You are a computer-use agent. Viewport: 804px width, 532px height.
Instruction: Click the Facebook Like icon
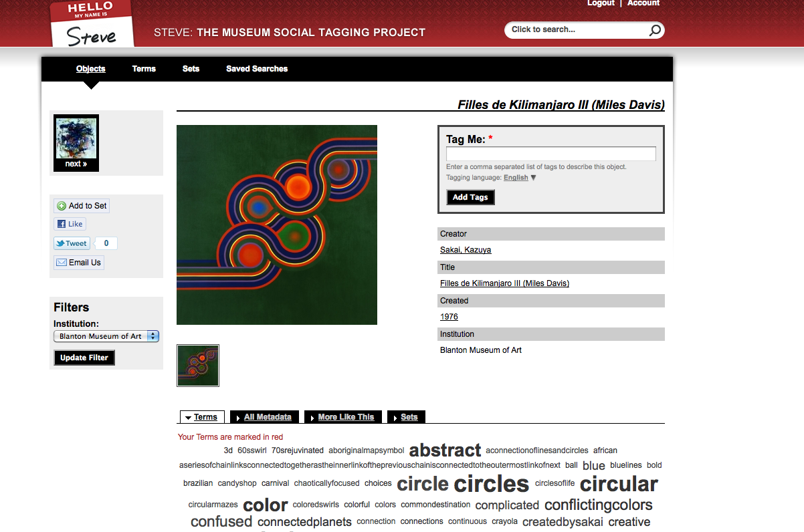tap(62, 225)
